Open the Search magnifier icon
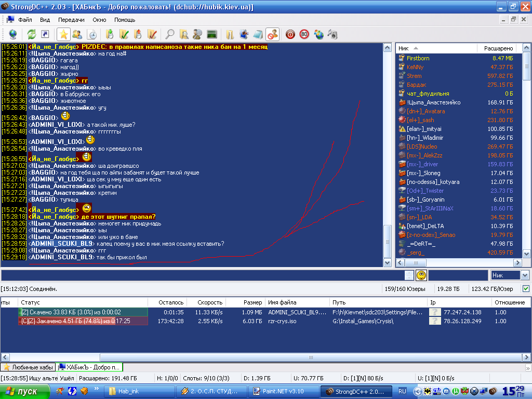The width and height of the screenshot is (532, 399). (x=170, y=34)
